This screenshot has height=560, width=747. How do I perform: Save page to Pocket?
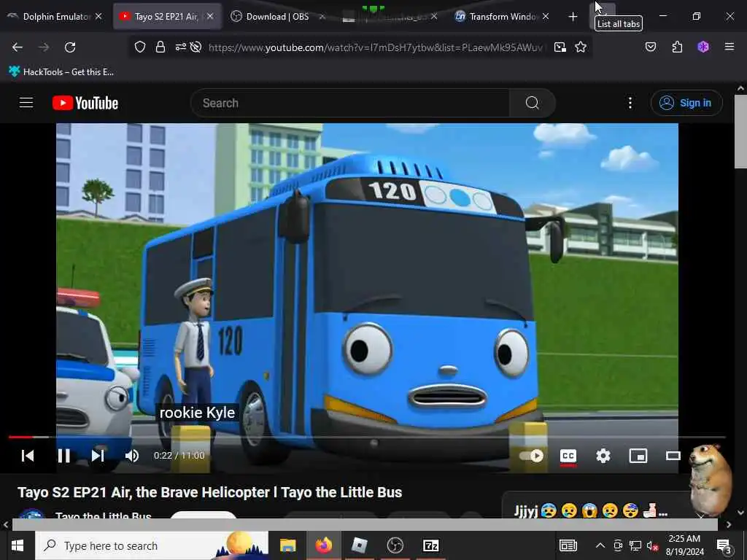pos(651,47)
